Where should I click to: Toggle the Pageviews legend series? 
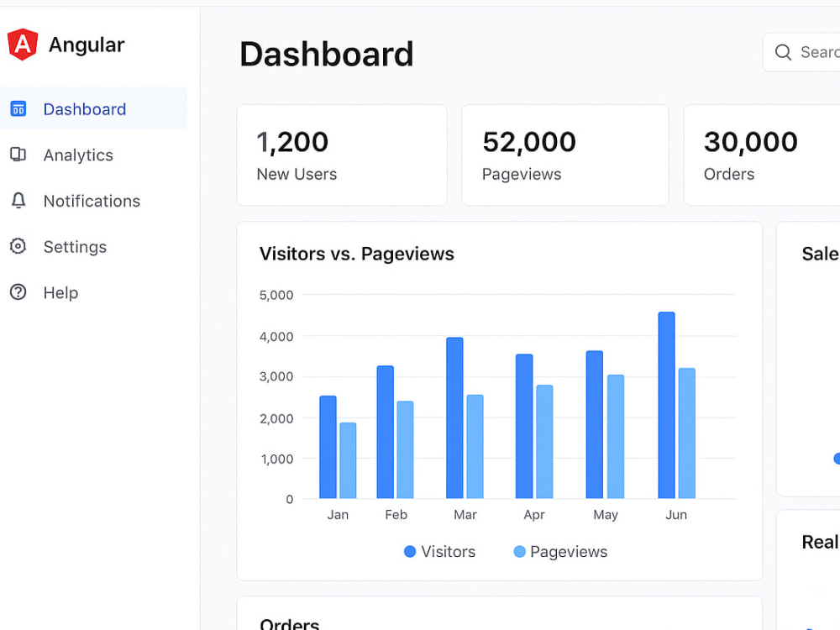coord(560,551)
